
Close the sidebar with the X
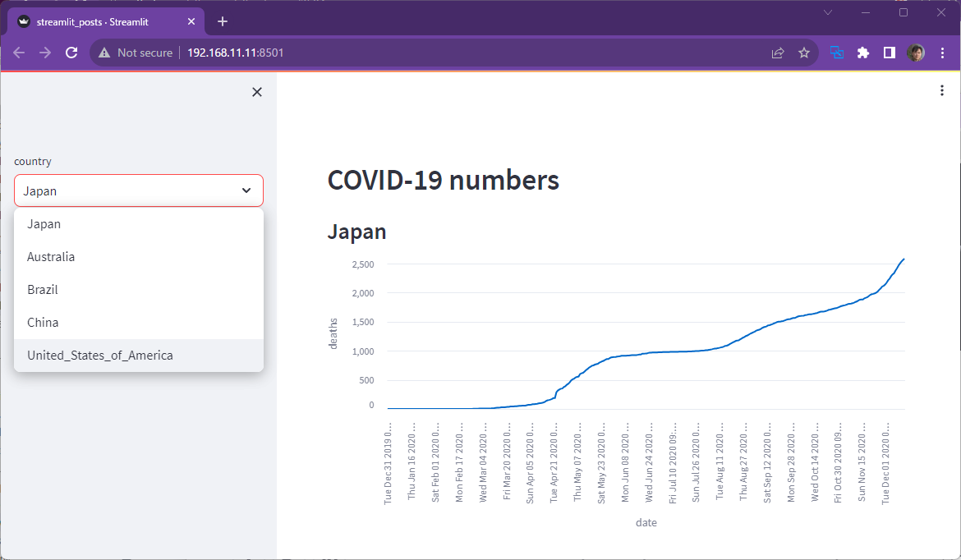tap(256, 91)
